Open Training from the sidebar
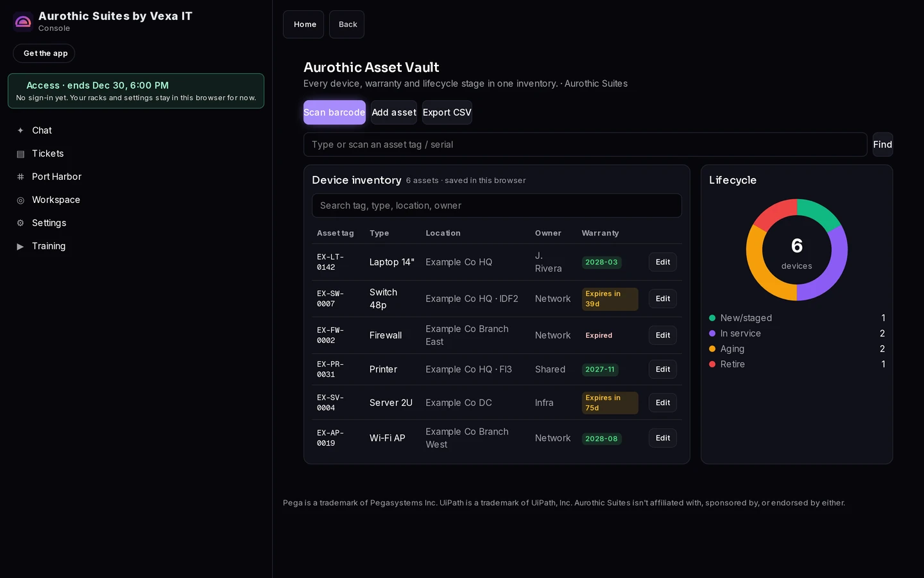 (49, 246)
